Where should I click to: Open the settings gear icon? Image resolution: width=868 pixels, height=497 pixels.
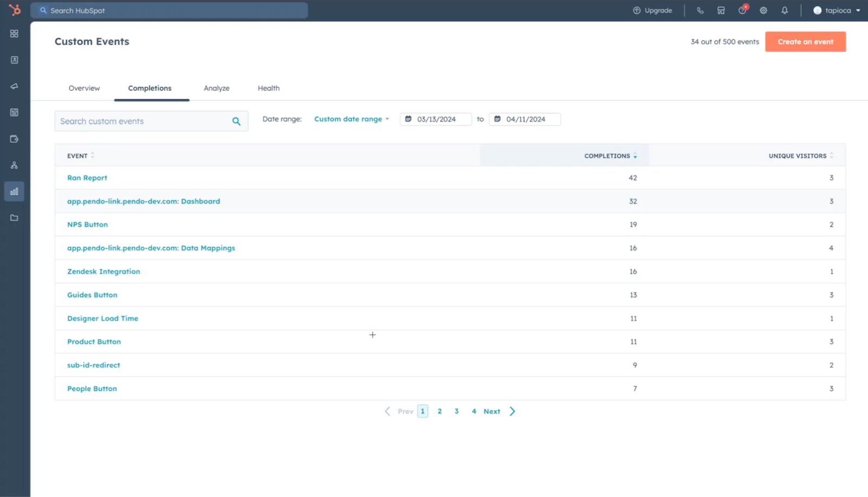763,10
